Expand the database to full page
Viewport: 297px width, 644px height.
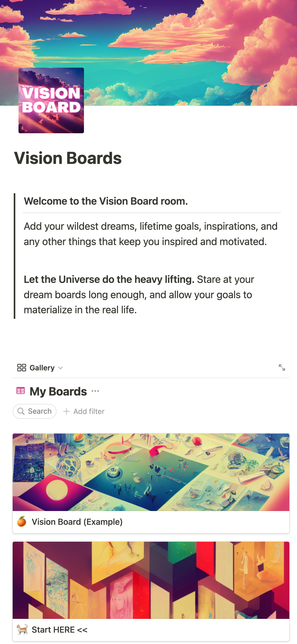click(282, 367)
